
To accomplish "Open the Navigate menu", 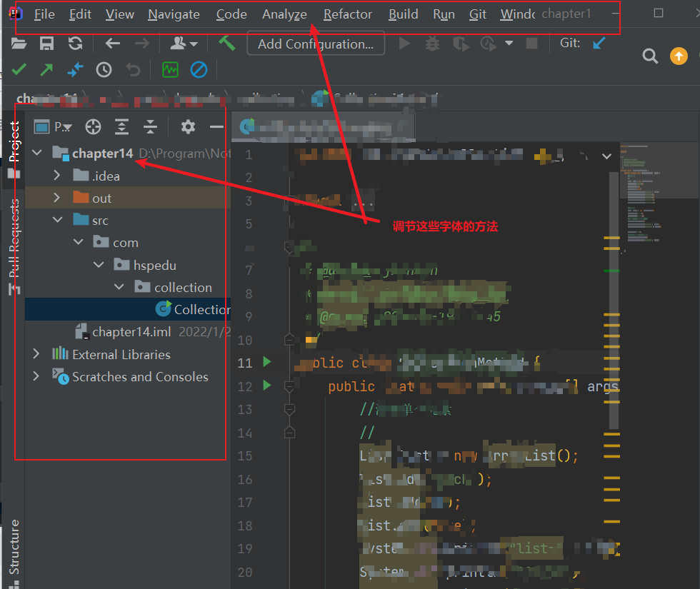I will pos(174,14).
